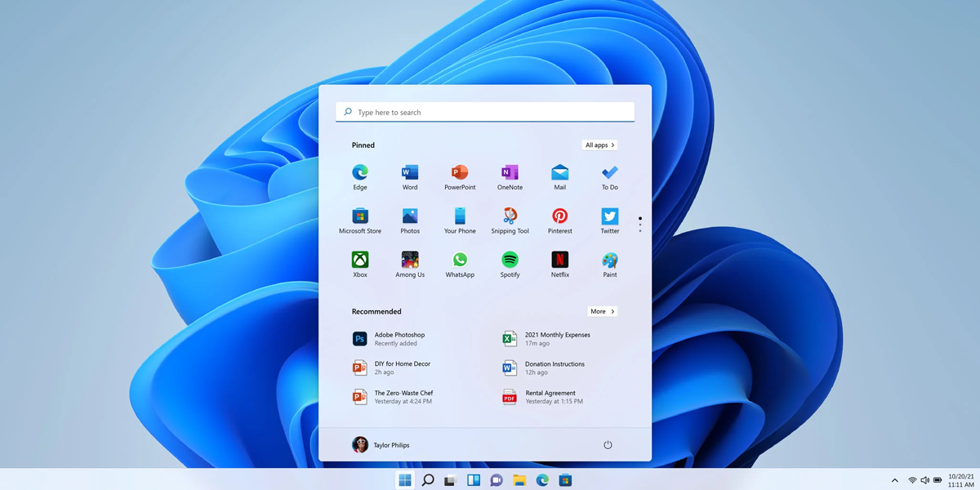Open OneNote from the Start menu
The height and width of the screenshot is (490, 980).
click(x=510, y=176)
